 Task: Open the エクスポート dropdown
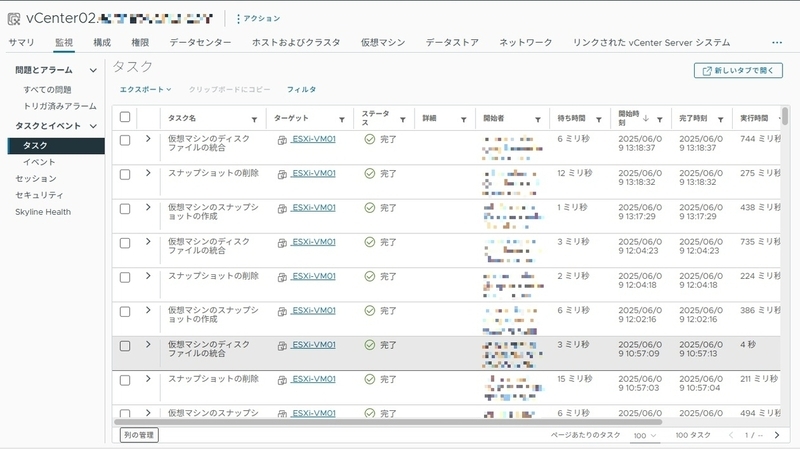[x=145, y=89]
